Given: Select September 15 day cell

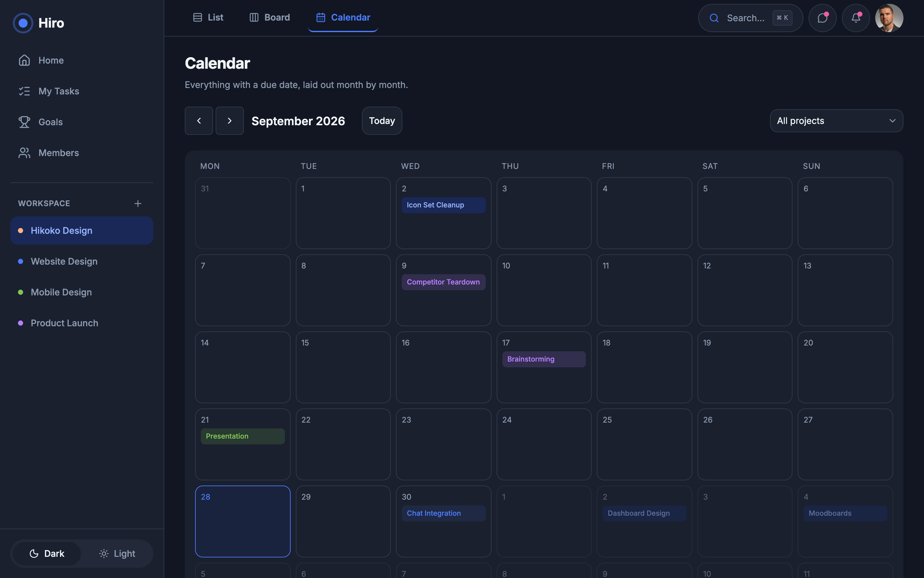Looking at the screenshot, I should (x=343, y=367).
